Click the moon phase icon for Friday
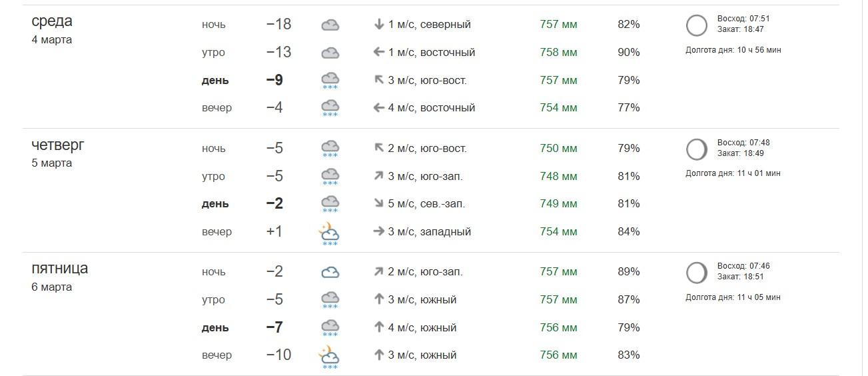This screenshot has width=868, height=376. (696, 273)
